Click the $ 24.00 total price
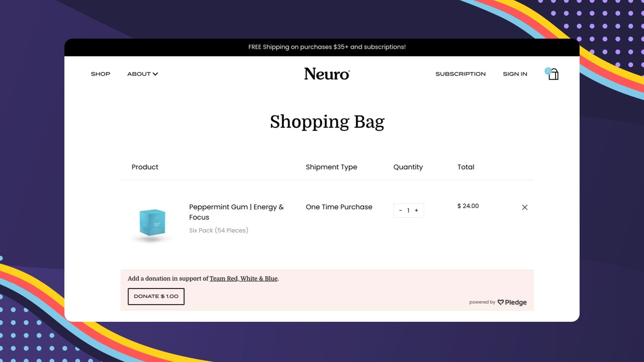The height and width of the screenshot is (362, 644). pyautogui.click(x=468, y=206)
